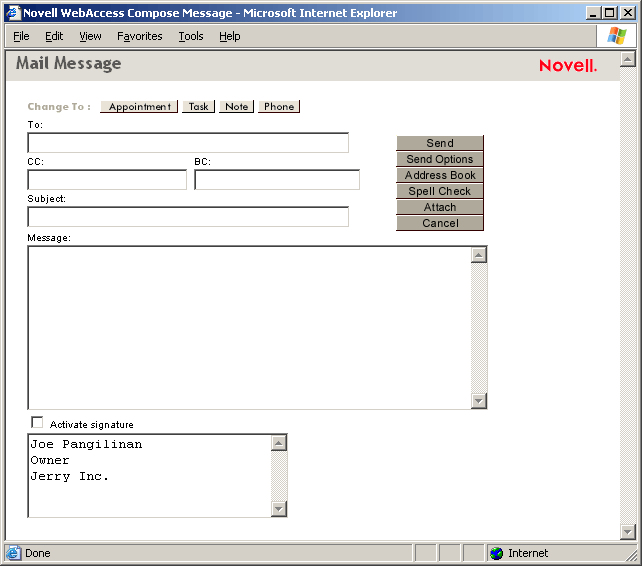Click 'Joe Pangilinan' line in signature
The height and width of the screenshot is (566, 642).
(x=86, y=444)
